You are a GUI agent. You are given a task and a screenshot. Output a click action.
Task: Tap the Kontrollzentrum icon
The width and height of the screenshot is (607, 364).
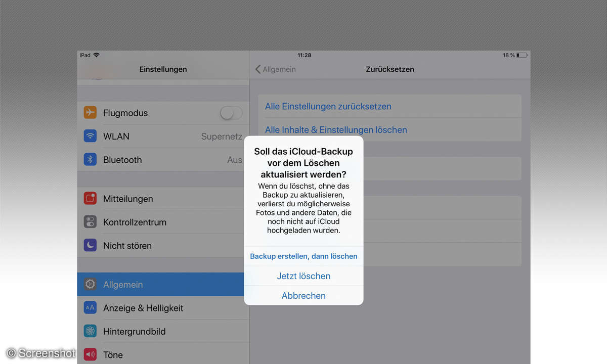pyautogui.click(x=90, y=222)
